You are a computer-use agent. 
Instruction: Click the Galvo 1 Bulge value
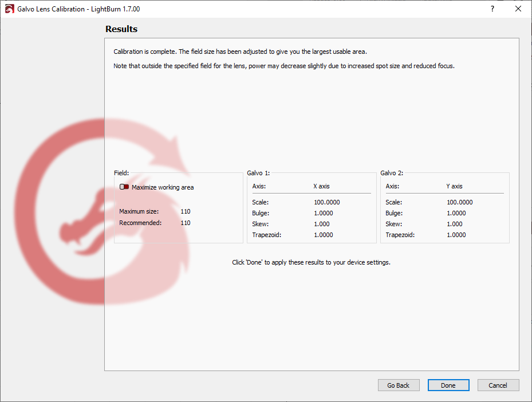point(323,213)
